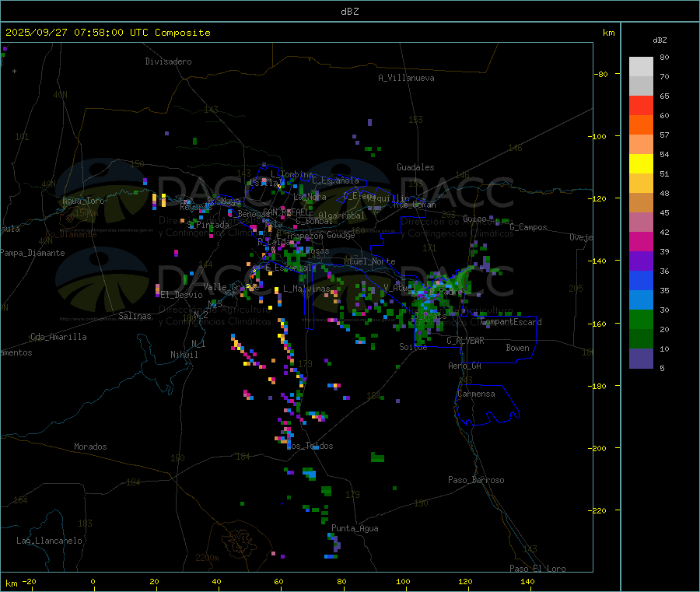Viewport: 700px width, 592px height.
Task: Select the magenta 39 dBZ legend swatch
Action: [641, 241]
